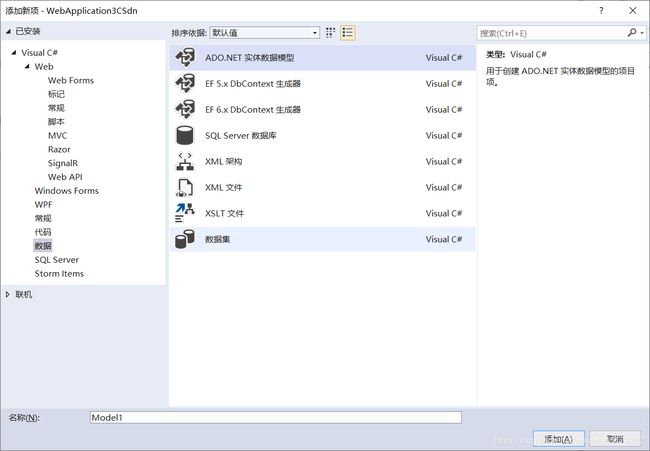Switch to medium icons list view
The height and width of the screenshot is (451, 650).
tap(348, 33)
